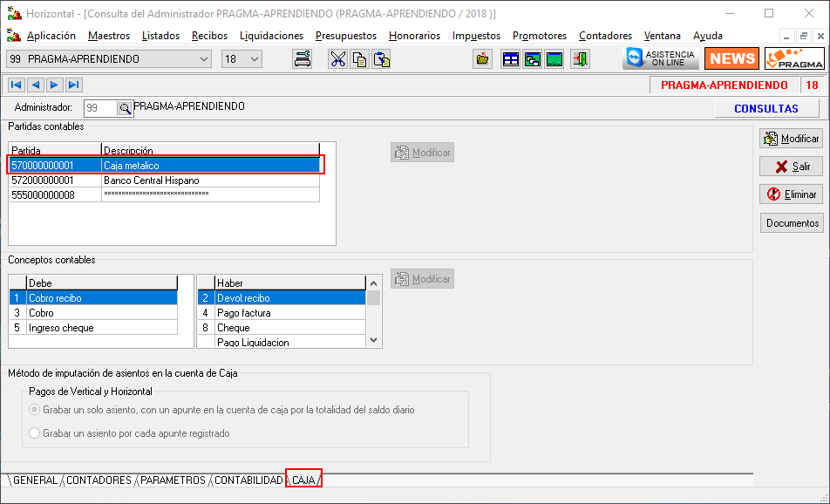Select Ingreso cheque in Debe list
This screenshot has width=830, height=504.
point(93,328)
